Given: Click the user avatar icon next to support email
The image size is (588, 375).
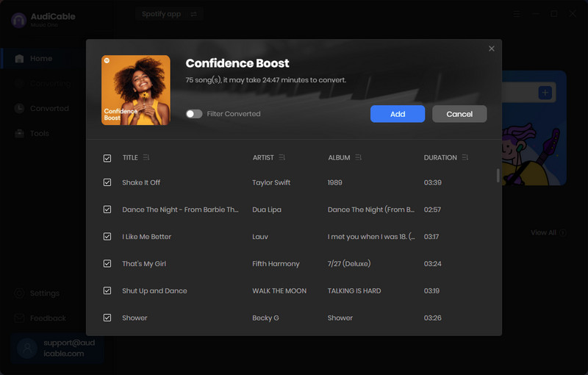Looking at the screenshot, I should coord(27,349).
